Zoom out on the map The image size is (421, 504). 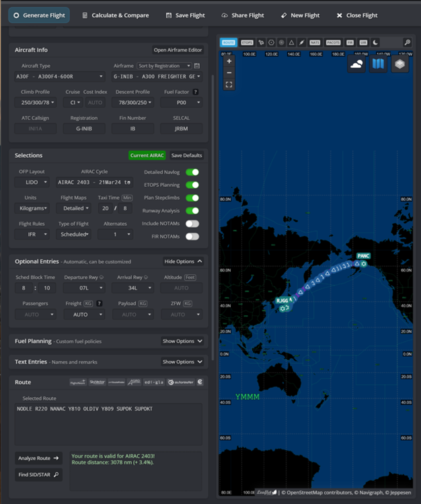point(229,73)
